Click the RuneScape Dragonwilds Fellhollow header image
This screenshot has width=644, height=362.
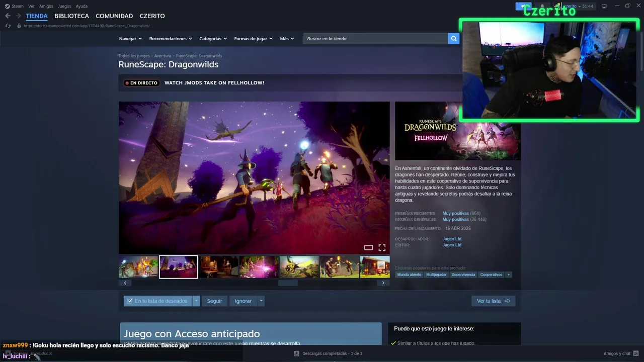[x=458, y=131]
